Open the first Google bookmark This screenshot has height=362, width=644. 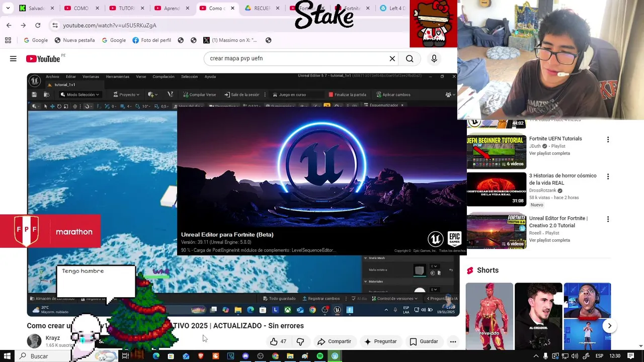36,40
